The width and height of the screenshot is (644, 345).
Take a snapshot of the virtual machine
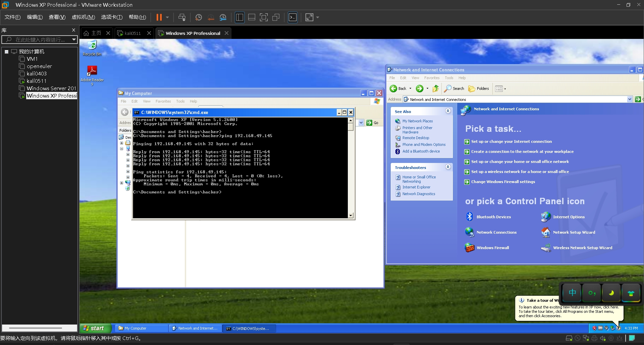pos(199,17)
